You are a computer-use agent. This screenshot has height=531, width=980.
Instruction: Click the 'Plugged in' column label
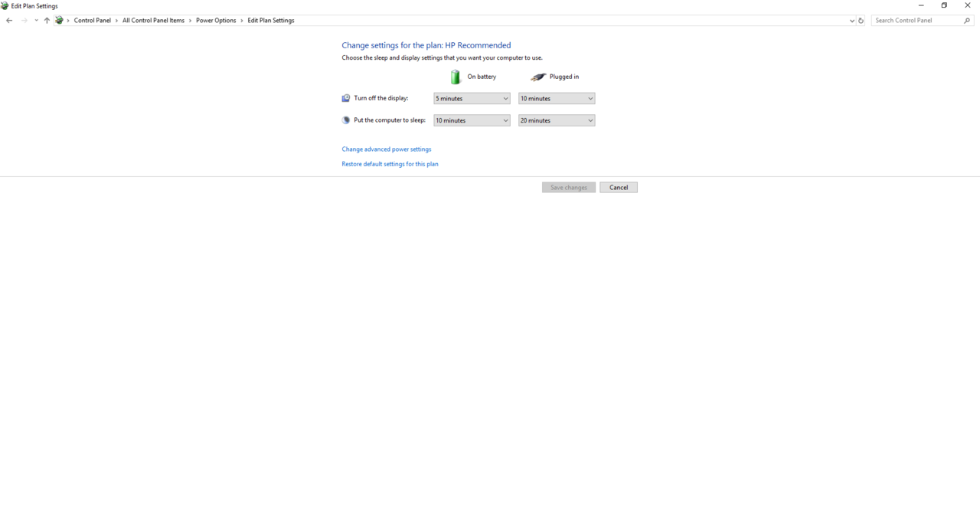(564, 77)
